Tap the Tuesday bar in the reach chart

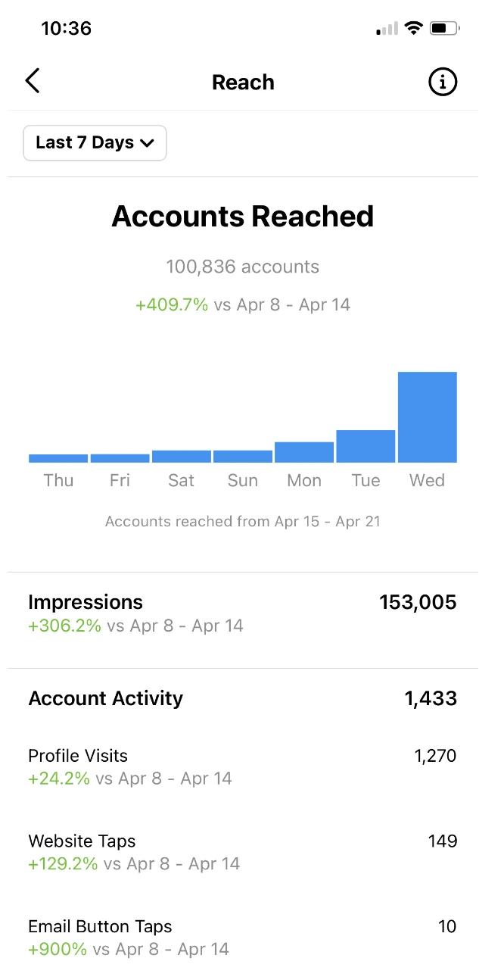pos(366,443)
